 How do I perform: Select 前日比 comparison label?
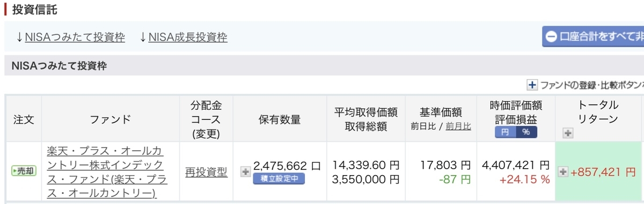pos(423,127)
